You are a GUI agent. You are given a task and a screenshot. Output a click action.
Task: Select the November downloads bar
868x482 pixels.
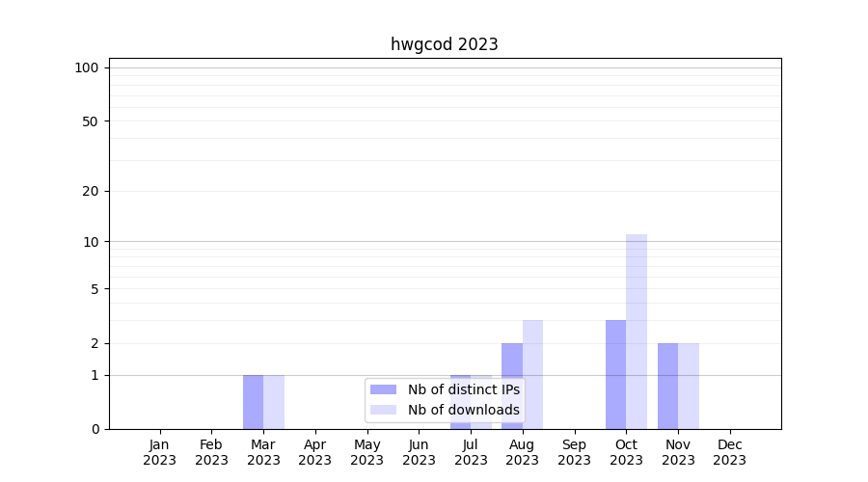click(x=689, y=386)
